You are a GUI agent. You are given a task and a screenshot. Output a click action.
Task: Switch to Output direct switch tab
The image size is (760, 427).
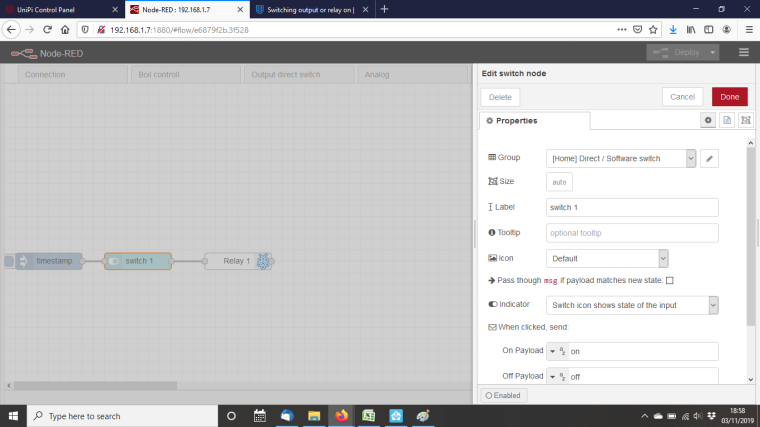(x=300, y=75)
